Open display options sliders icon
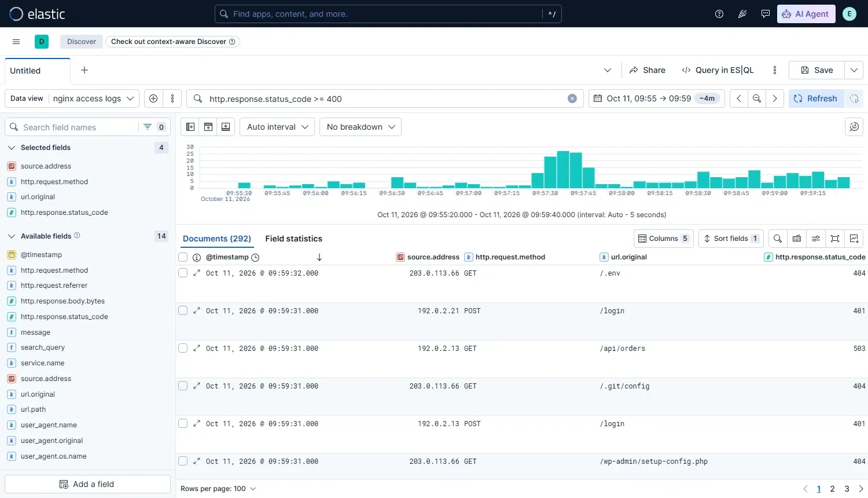The height and width of the screenshot is (498, 868). point(816,239)
